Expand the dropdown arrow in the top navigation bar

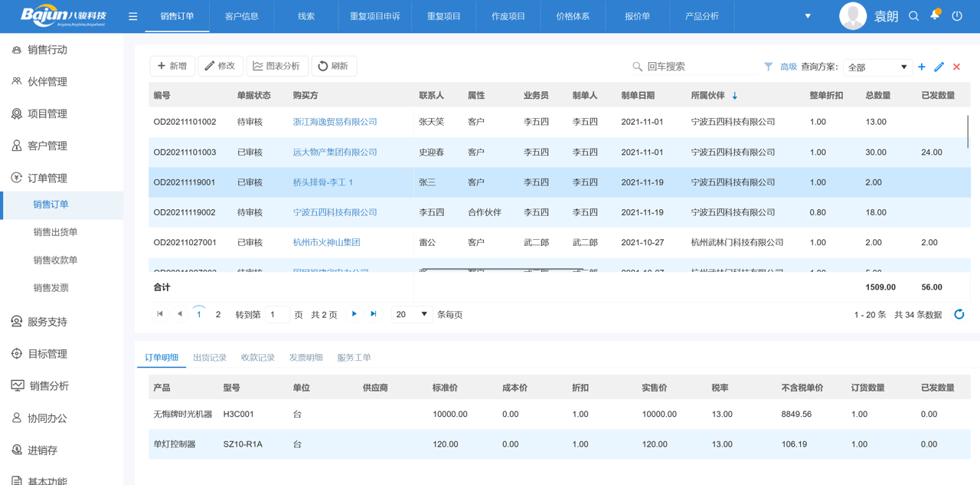(806, 15)
